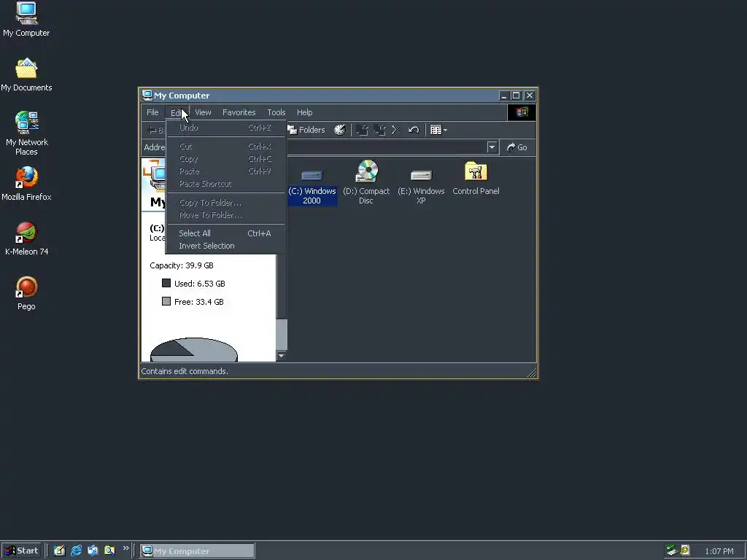This screenshot has width=747, height=560.
Task: Click the status bar text Contains edit commands
Action: coord(185,371)
